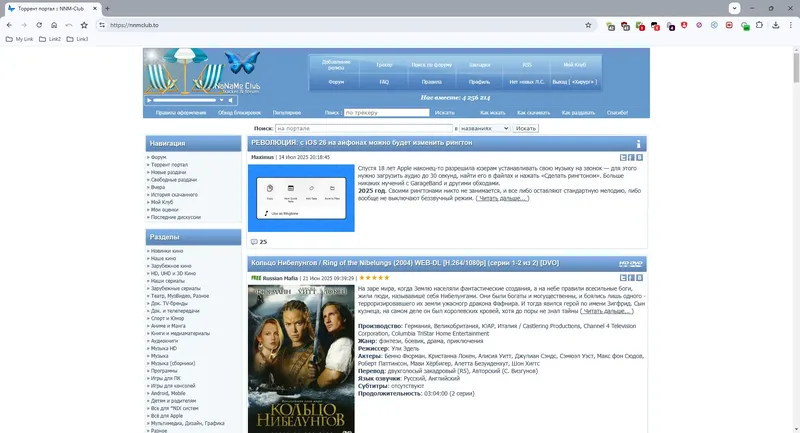Click 'Искать' button next to tracker search

pyautogui.click(x=444, y=113)
